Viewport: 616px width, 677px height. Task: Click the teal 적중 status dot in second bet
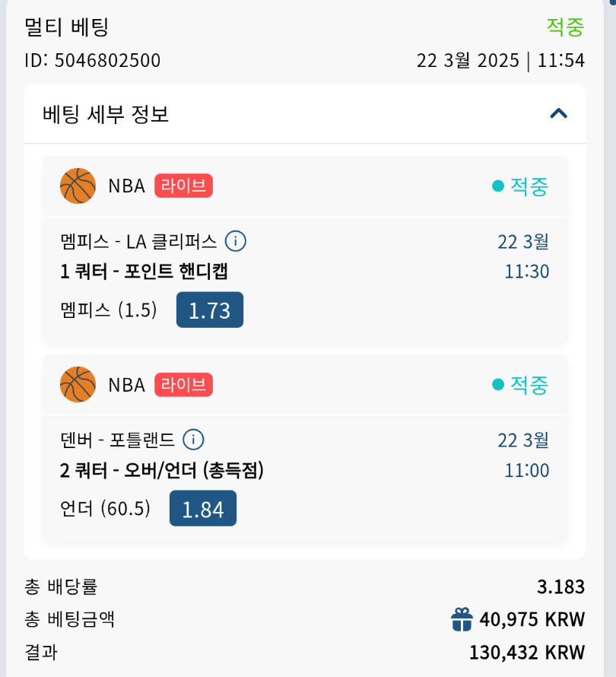pyautogui.click(x=498, y=385)
